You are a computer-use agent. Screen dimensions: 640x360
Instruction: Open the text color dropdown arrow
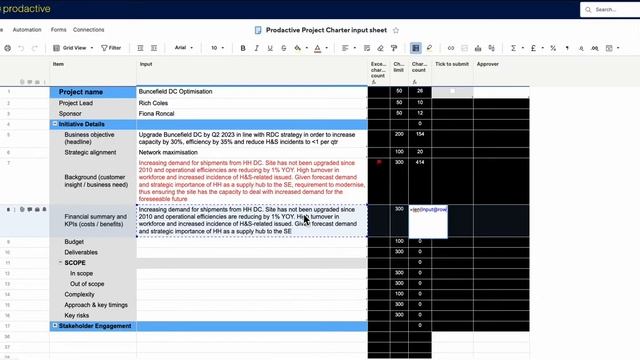(327, 48)
